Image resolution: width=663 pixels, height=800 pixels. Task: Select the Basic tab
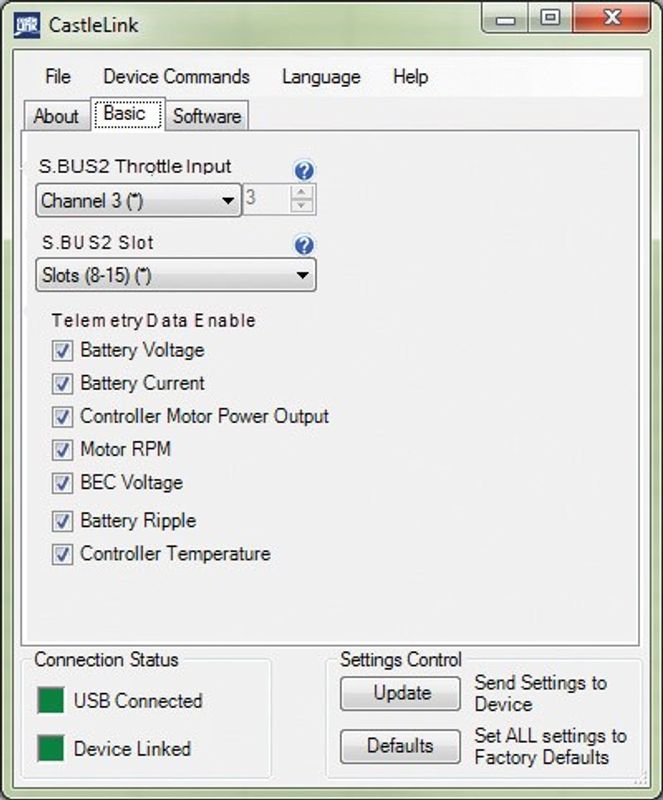127,114
